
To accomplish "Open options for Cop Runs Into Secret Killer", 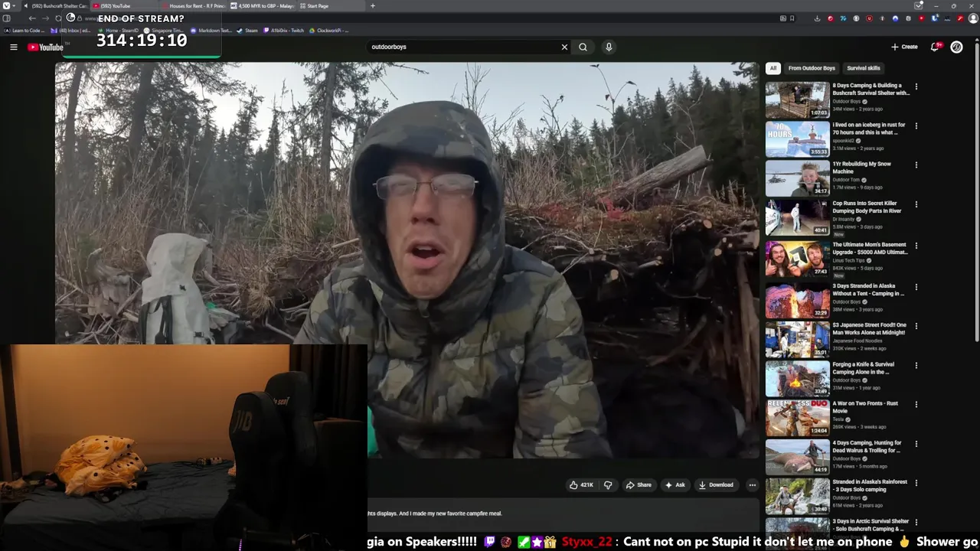I will point(916,204).
